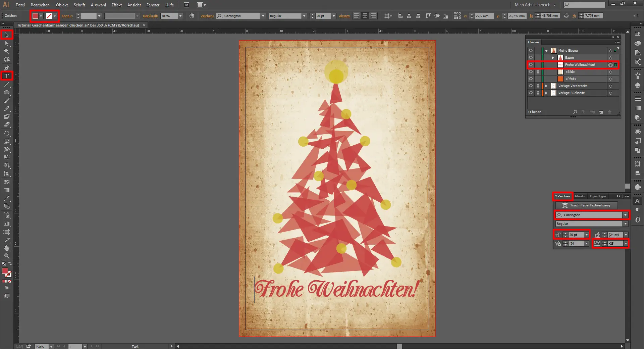Open the Carrington font dropdown in Zeichen panel
The width and height of the screenshot is (644, 349).
[625, 215]
